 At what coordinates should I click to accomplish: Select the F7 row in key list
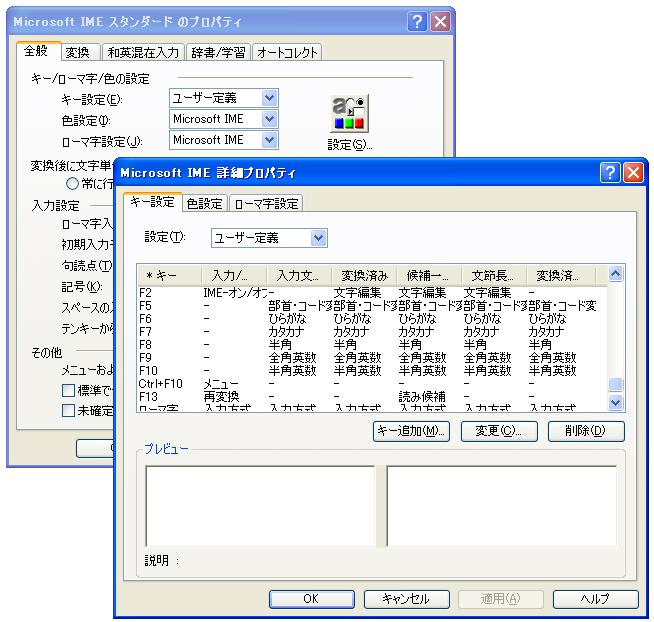tap(372, 332)
